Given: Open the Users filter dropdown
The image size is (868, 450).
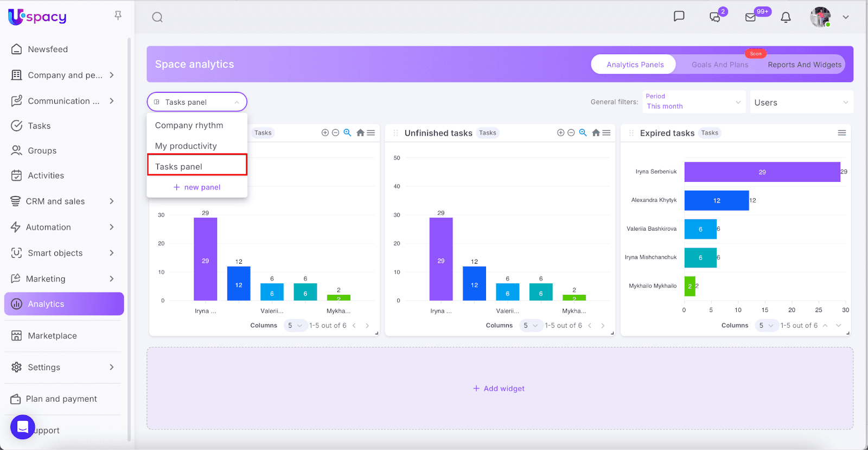Looking at the screenshot, I should [801, 103].
